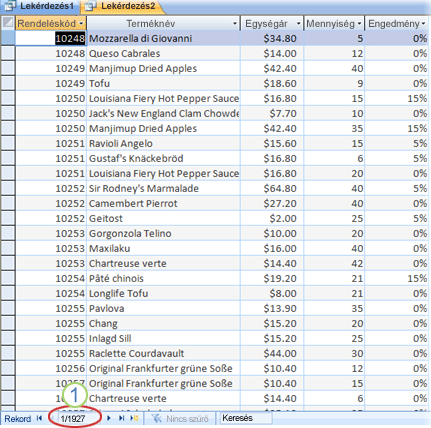Click the Pavlova product cell
The width and height of the screenshot is (431, 428).
tap(163, 308)
